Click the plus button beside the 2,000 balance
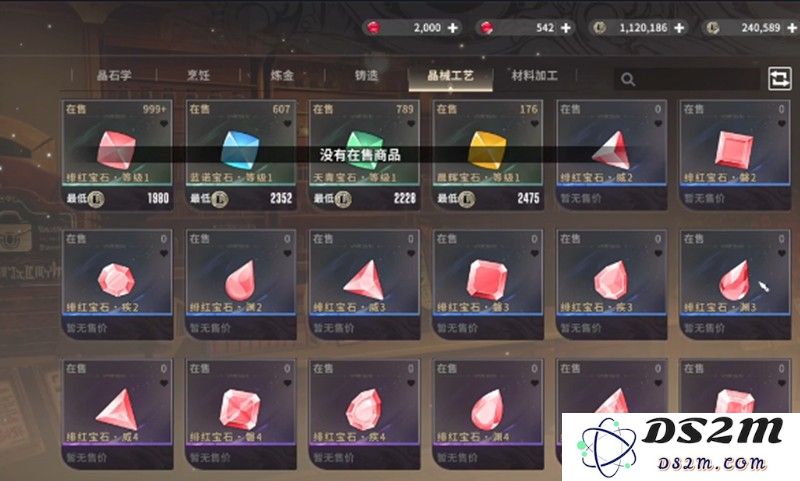Screen dimensions: 800x481 tap(453, 28)
